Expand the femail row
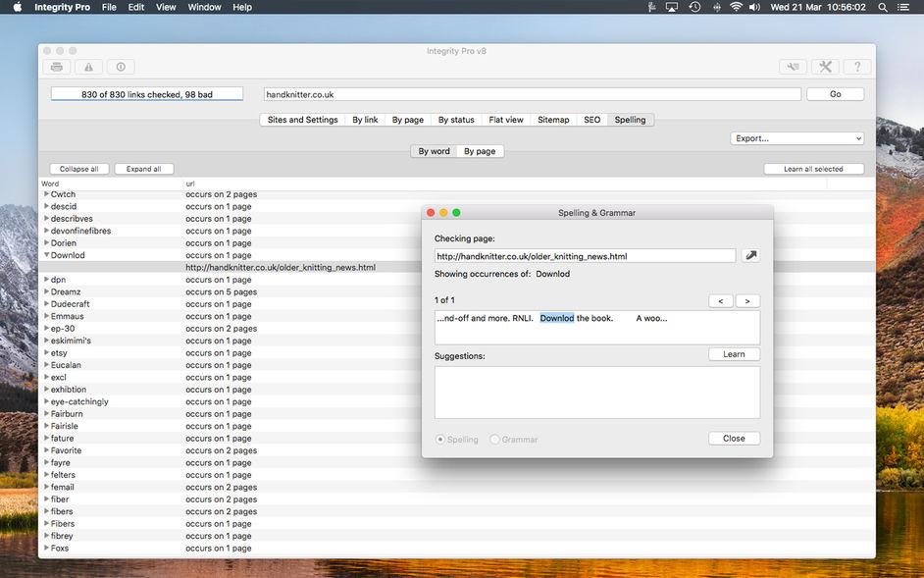Image resolution: width=924 pixels, height=578 pixels. coord(46,487)
